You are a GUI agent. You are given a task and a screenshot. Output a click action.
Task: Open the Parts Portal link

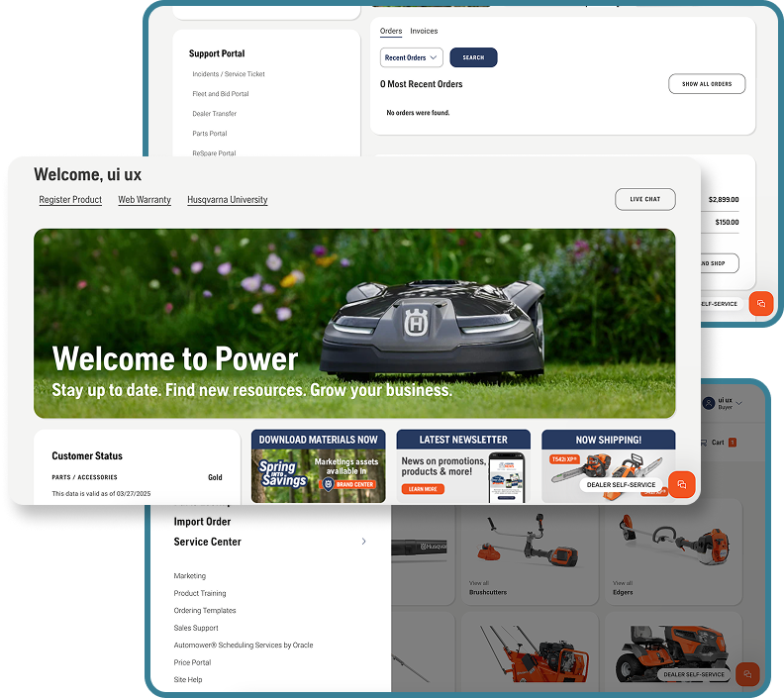[210, 134]
